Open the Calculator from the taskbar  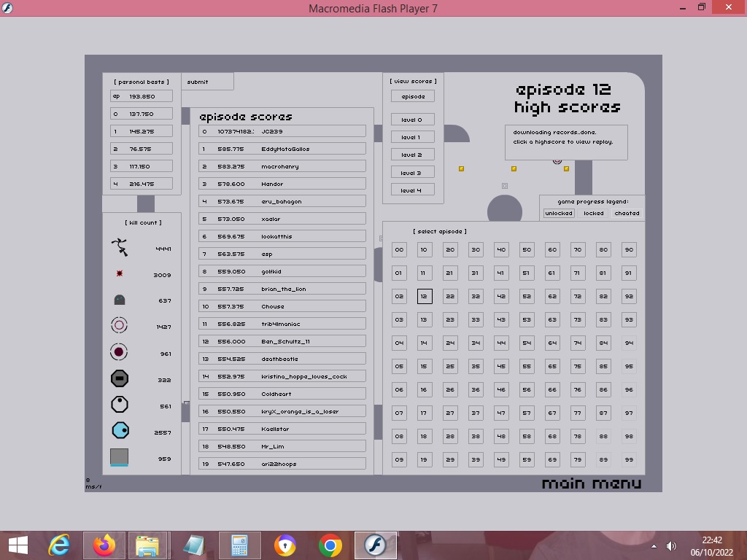(239, 545)
